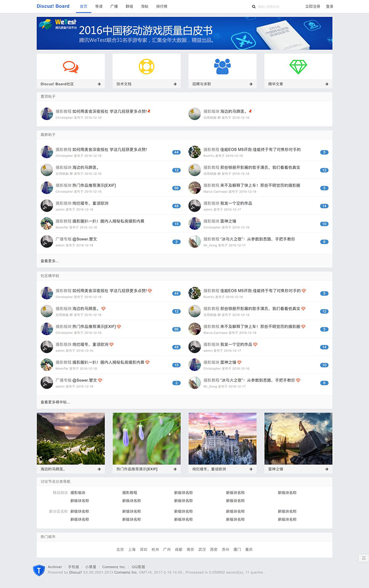Screen dimensions: 369x588
Task: Click the 立即注册 register link
Action: [x=312, y=6]
